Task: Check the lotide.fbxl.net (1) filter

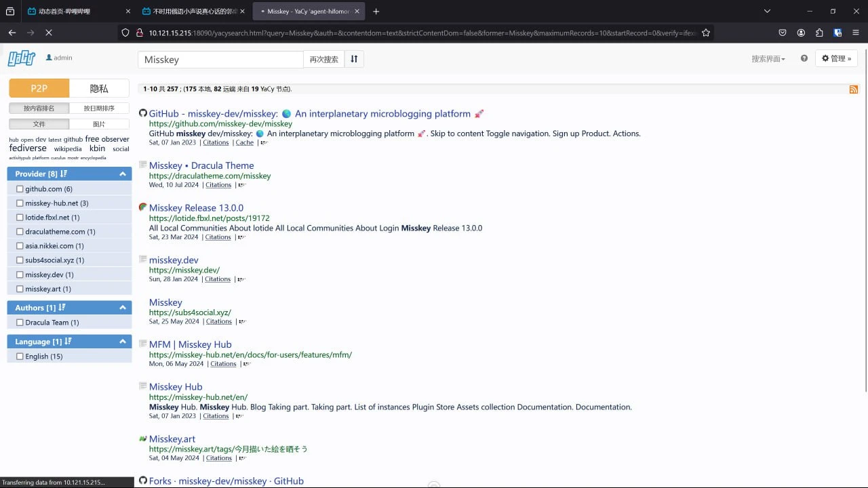Action: tap(20, 218)
